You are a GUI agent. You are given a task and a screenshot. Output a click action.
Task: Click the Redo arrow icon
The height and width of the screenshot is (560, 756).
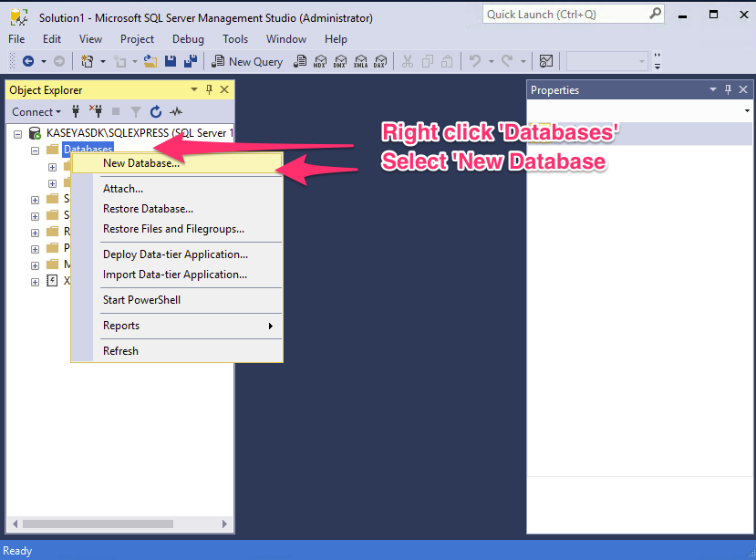tap(507, 61)
